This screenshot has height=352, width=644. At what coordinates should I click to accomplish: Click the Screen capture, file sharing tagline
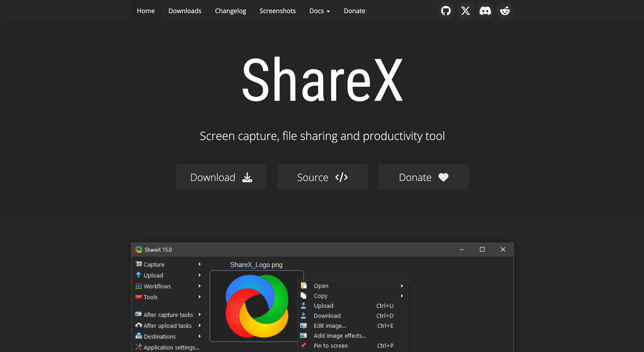[x=322, y=136]
